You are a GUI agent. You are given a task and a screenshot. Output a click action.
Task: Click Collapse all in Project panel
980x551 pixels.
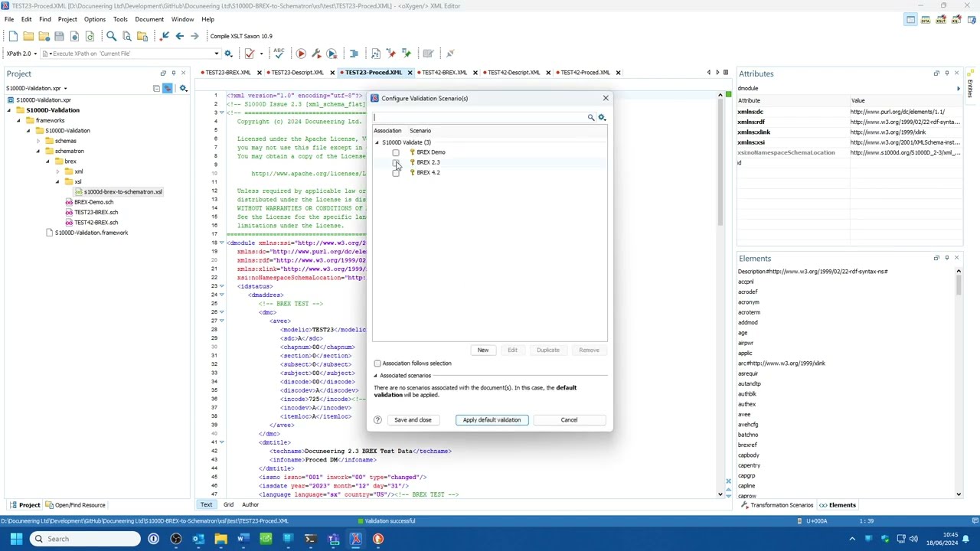(x=156, y=89)
